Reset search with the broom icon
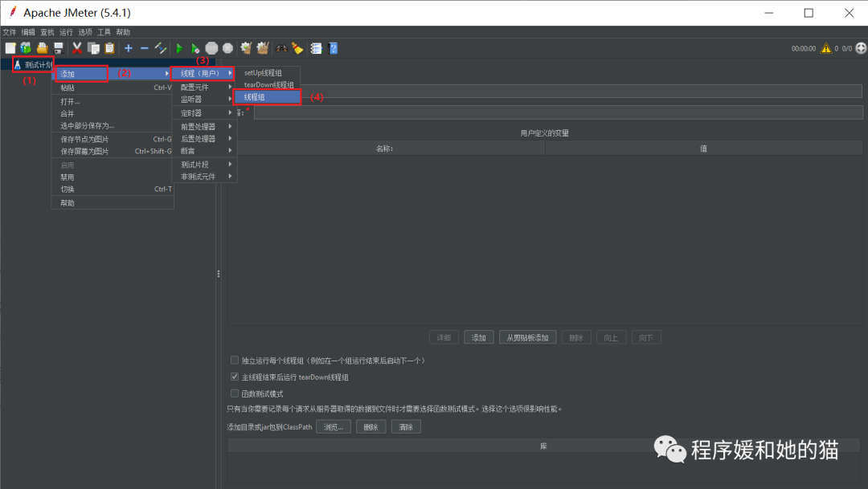 [298, 48]
